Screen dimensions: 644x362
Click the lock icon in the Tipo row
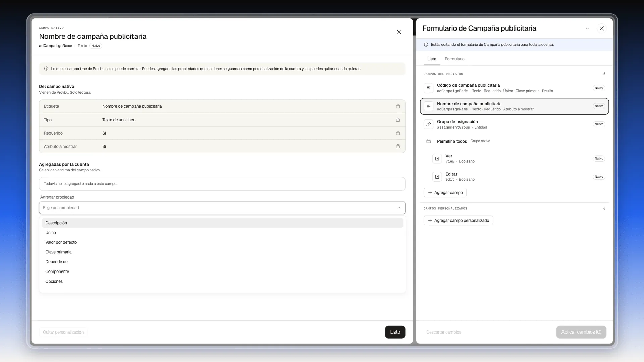click(x=398, y=120)
